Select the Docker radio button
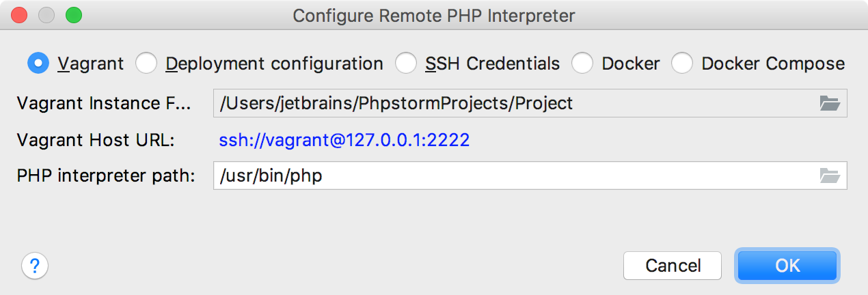Screen dimensions: 868x295 click(x=582, y=64)
